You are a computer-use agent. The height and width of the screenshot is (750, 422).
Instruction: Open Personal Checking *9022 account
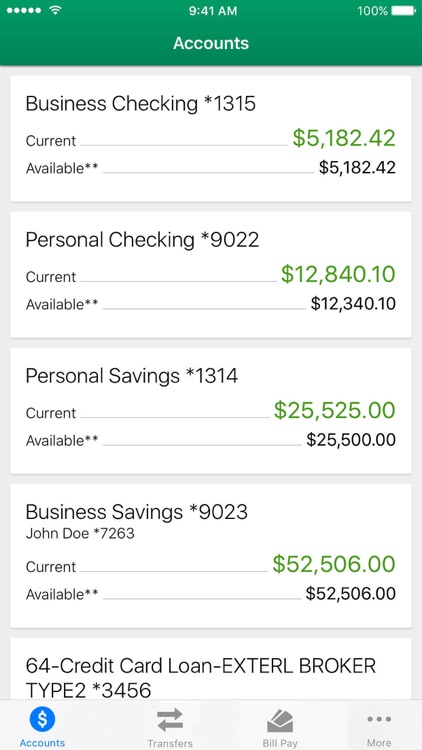(211, 275)
